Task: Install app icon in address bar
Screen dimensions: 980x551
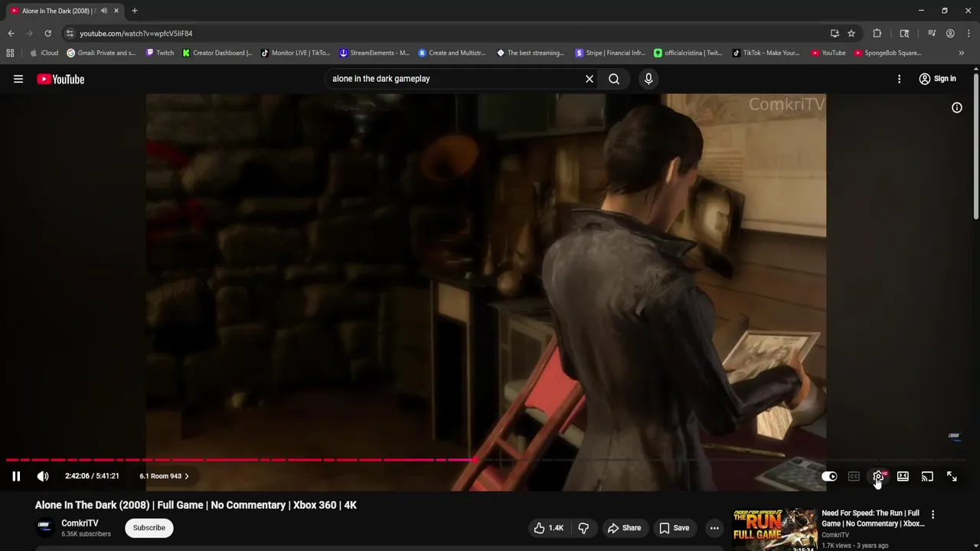Action: tap(835, 34)
